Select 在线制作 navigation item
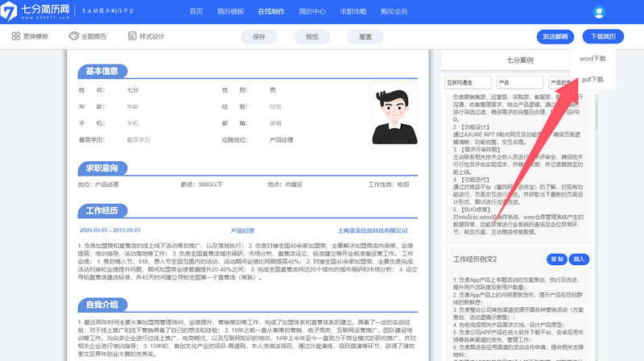This screenshot has height=361, width=644. coord(271,11)
